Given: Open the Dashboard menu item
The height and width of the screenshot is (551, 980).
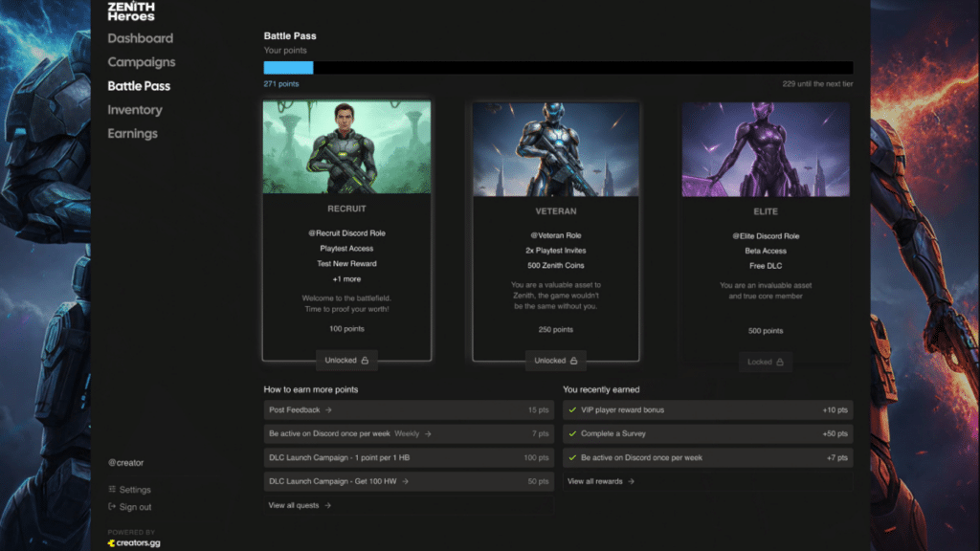Looking at the screenshot, I should (x=140, y=38).
